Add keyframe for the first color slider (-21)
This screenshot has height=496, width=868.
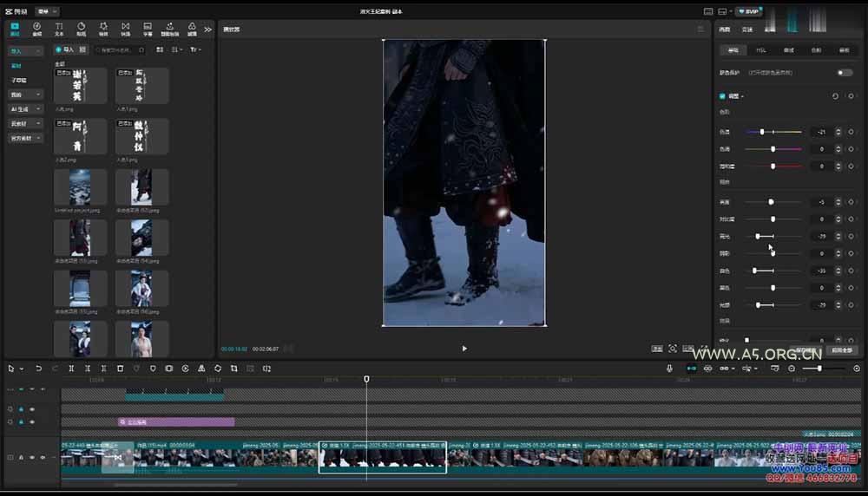coord(851,132)
